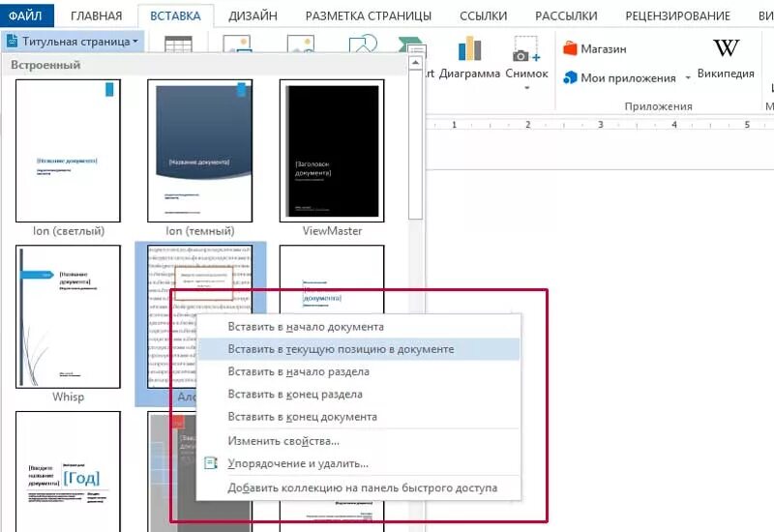Select the cover page with [Год] placeholder
Image resolution: width=774 pixels, height=532 pixels.
[x=68, y=471]
